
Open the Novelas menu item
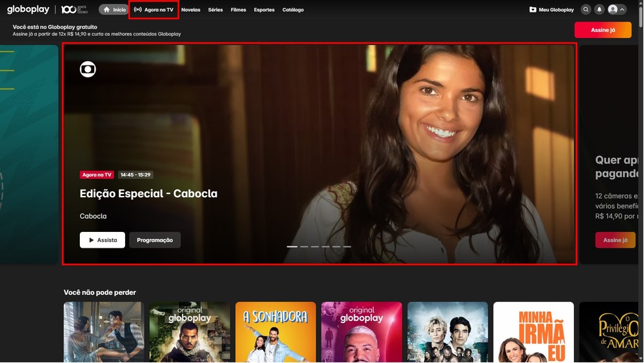190,10
